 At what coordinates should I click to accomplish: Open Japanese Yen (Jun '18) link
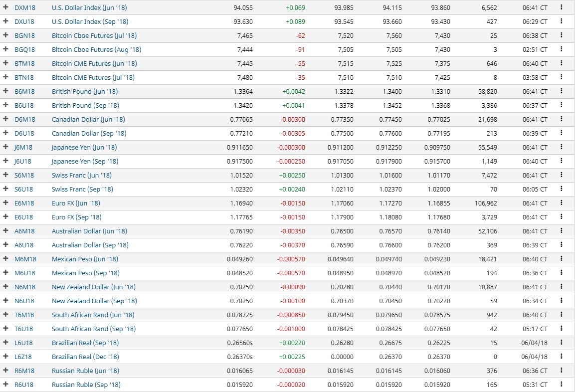pyautogui.click(x=84, y=148)
